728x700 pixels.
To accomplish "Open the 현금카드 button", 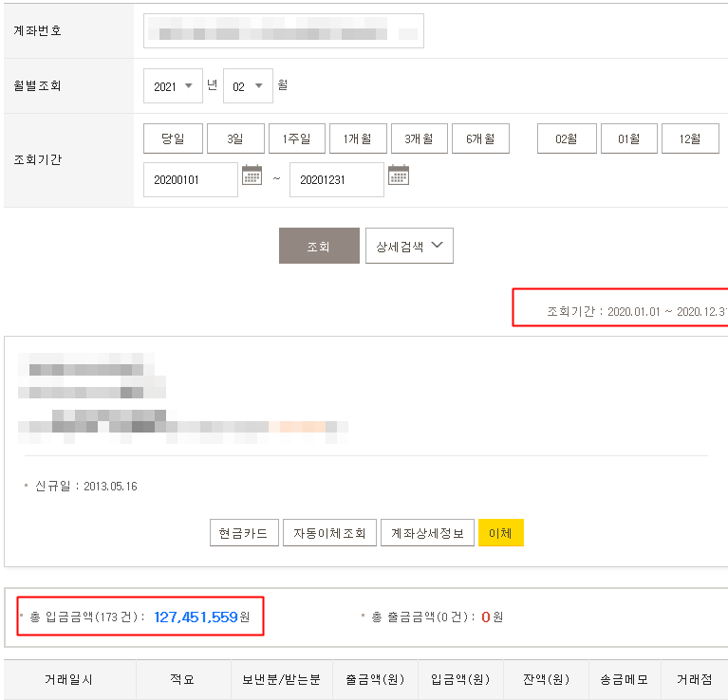I will tap(244, 533).
